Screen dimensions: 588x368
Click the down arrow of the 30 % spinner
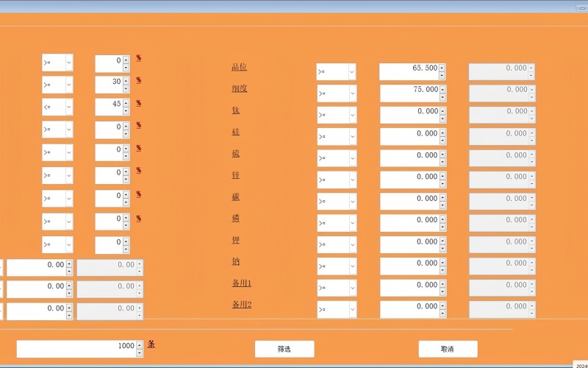(x=126, y=89)
